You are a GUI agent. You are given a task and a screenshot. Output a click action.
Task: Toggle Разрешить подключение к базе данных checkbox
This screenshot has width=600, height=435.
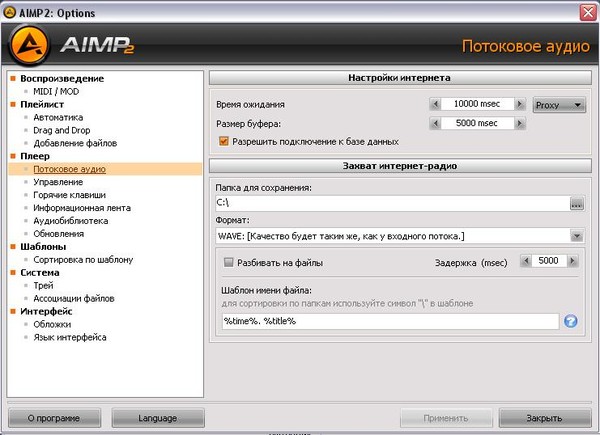(x=223, y=141)
